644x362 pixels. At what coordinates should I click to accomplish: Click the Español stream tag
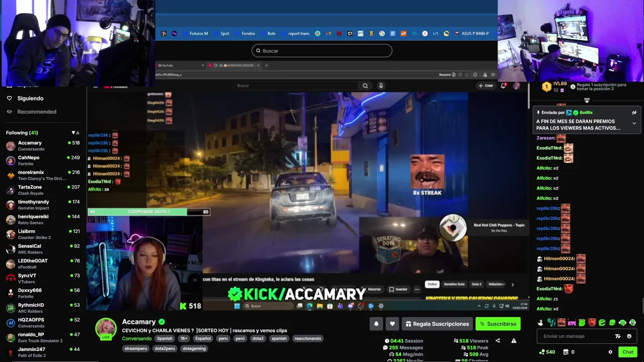coord(203,338)
